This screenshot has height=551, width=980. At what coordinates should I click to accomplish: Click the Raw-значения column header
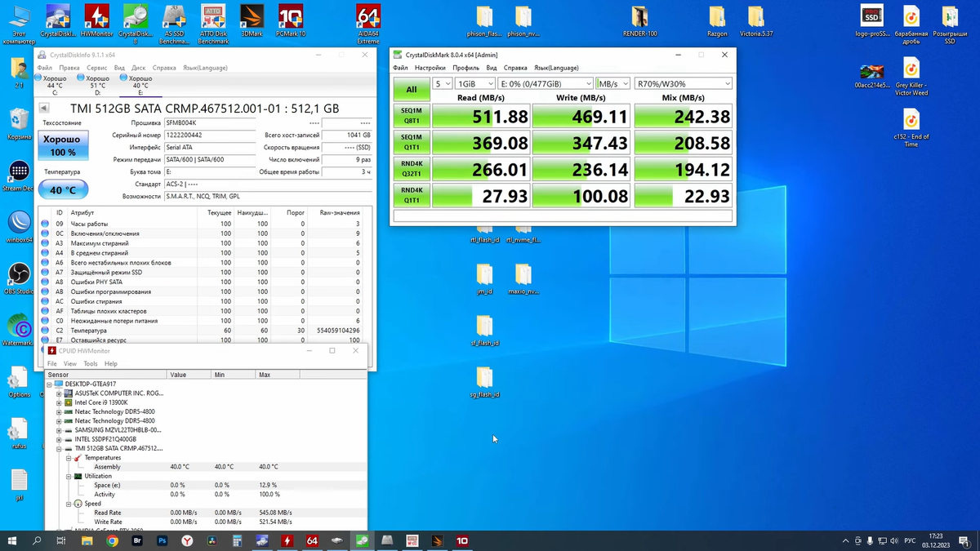click(x=340, y=212)
